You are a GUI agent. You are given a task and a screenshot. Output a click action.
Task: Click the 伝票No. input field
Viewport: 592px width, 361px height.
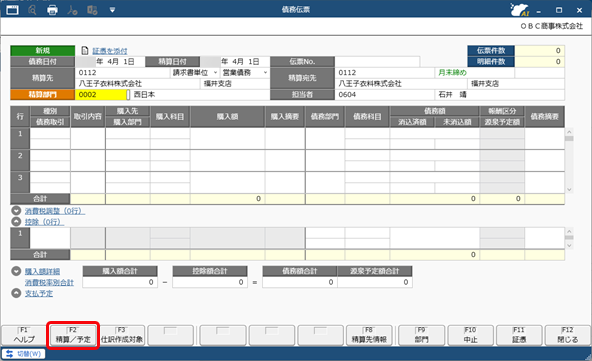(x=377, y=62)
